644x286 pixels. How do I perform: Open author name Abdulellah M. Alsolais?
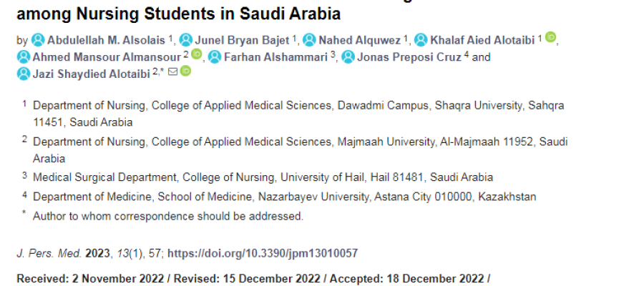(x=107, y=40)
